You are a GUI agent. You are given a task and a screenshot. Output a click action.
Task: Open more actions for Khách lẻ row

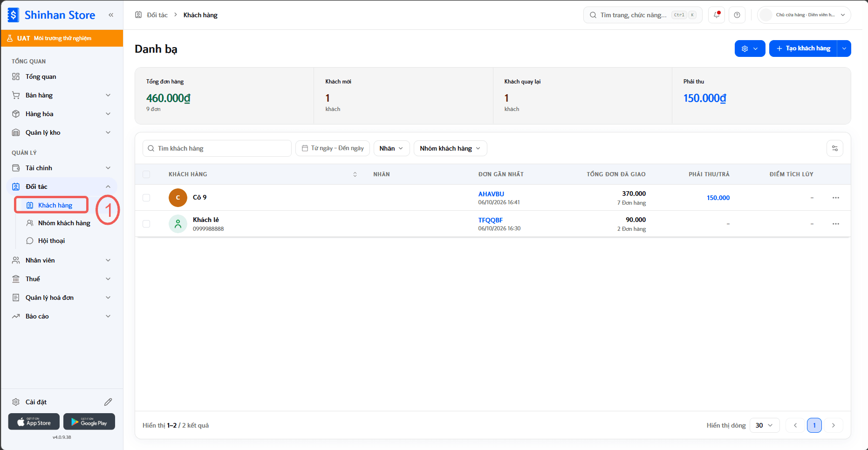pyautogui.click(x=836, y=224)
